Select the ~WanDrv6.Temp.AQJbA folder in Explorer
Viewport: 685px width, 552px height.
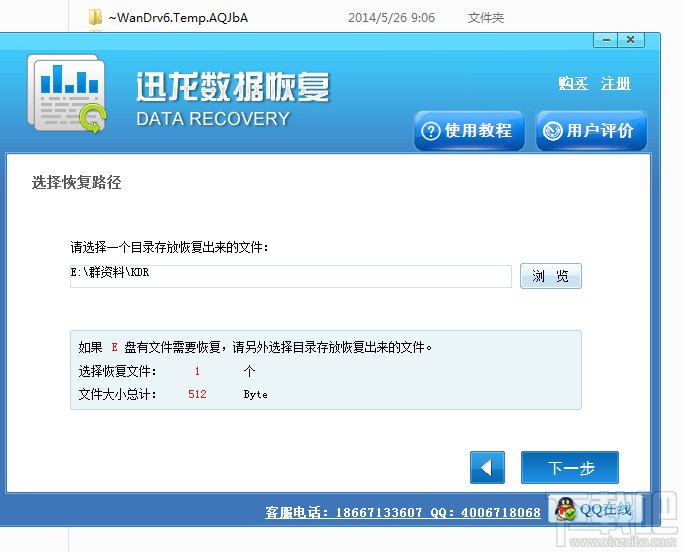point(178,17)
